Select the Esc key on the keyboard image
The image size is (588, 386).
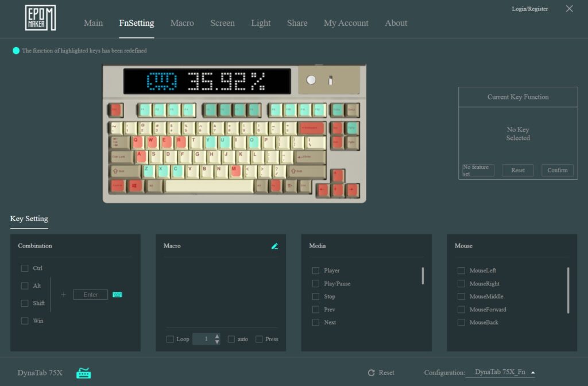[x=116, y=110]
